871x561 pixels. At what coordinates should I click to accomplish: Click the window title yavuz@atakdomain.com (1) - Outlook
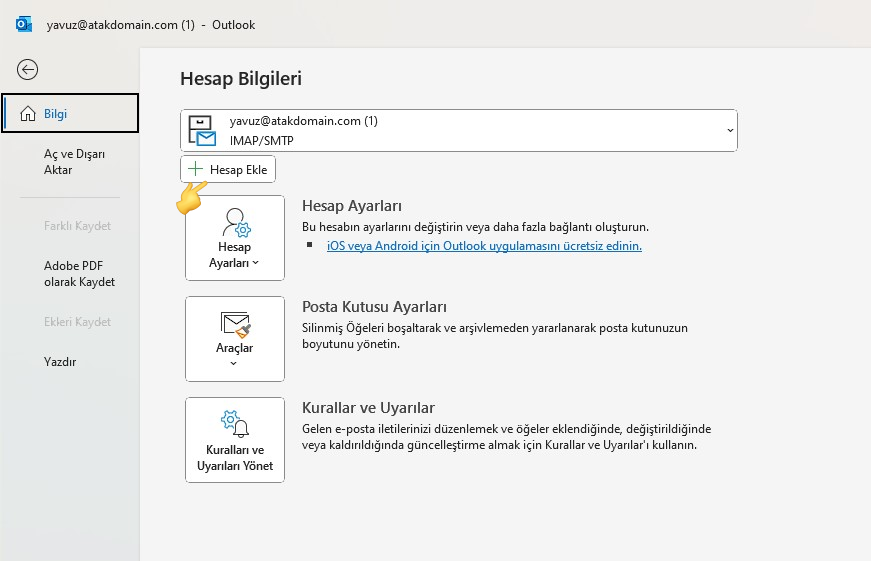(151, 25)
